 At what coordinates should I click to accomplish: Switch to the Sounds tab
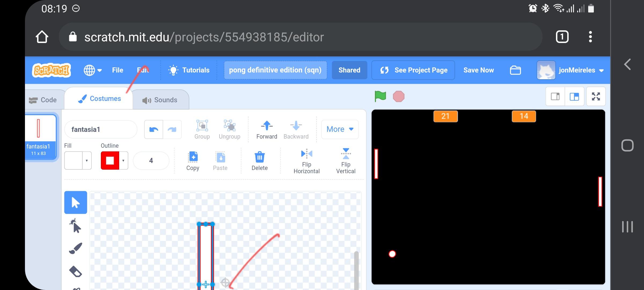click(x=160, y=100)
